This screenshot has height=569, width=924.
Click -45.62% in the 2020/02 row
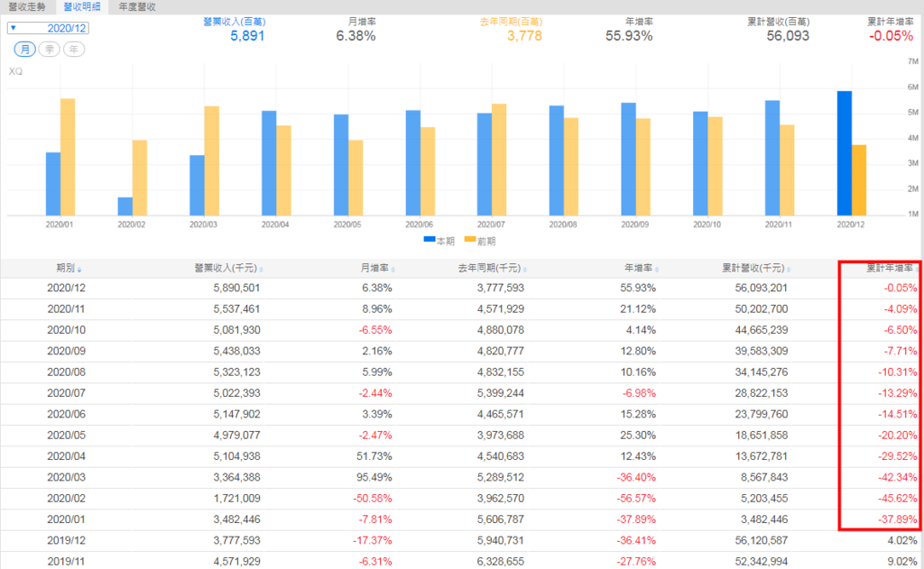coord(898,499)
